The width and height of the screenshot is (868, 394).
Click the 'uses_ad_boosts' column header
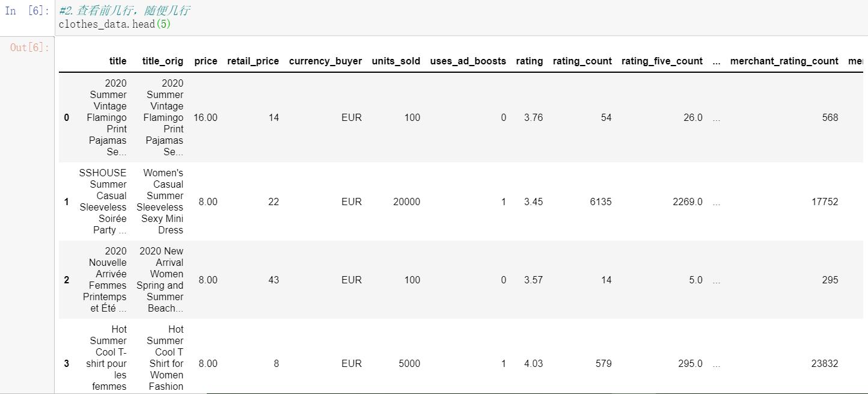click(468, 61)
